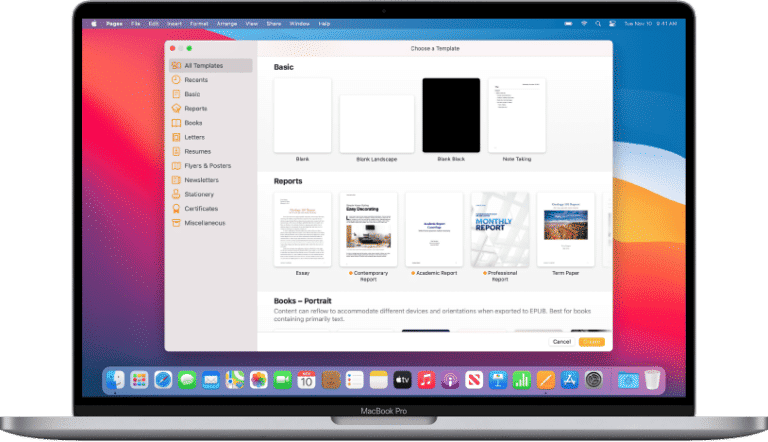Image resolution: width=768 pixels, height=442 pixels.
Task: Open Music in the Dock
Action: click(x=426, y=380)
